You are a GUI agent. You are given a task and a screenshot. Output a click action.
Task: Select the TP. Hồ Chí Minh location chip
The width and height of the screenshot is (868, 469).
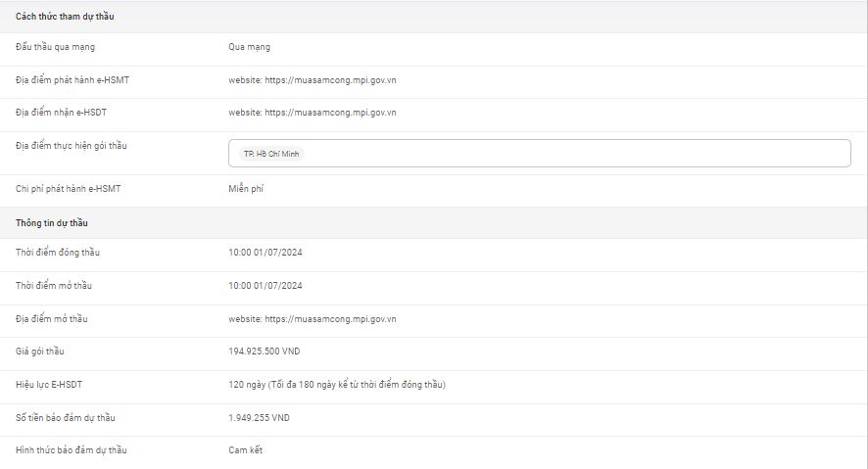(x=267, y=155)
